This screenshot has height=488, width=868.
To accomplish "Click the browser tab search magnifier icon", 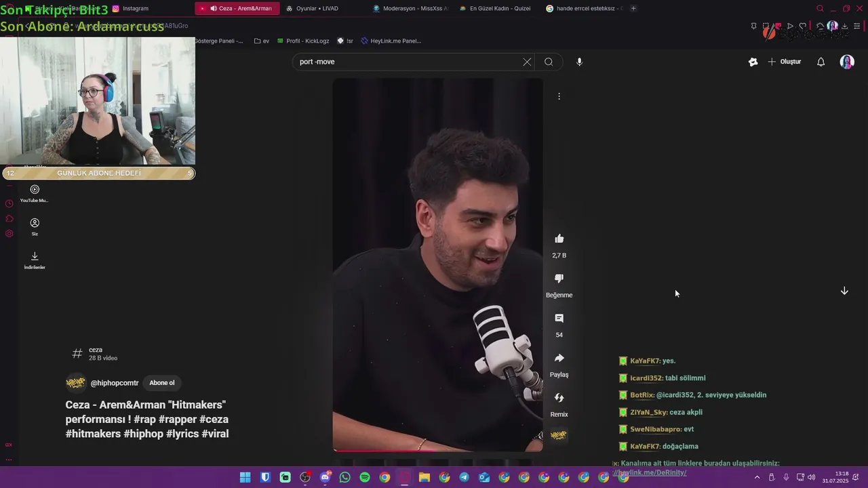I will tap(820, 8).
